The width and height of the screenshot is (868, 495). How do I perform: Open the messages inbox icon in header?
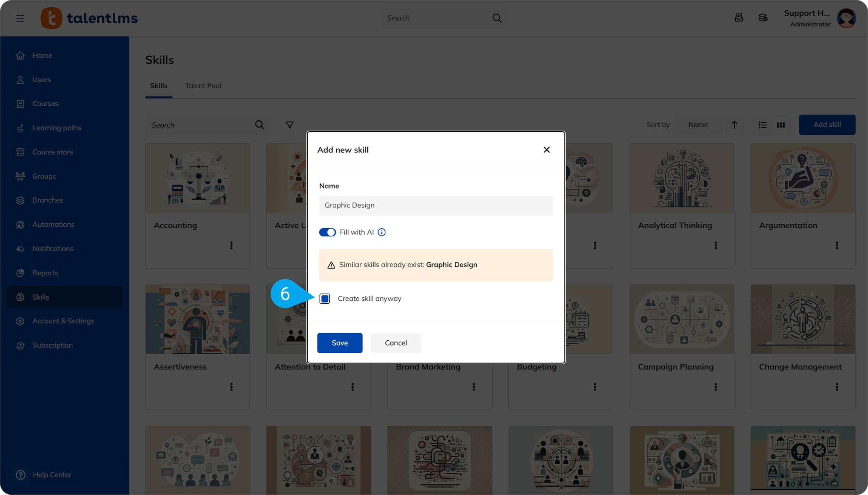coord(739,18)
